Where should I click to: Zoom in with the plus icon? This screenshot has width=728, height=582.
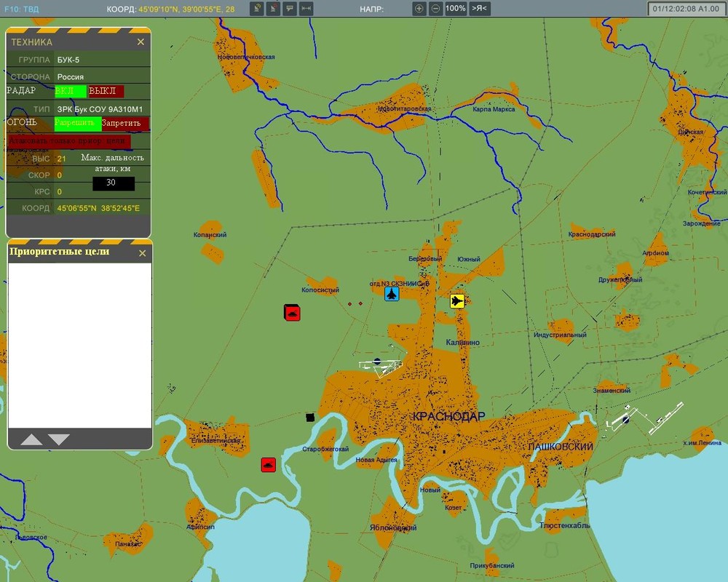coord(419,8)
